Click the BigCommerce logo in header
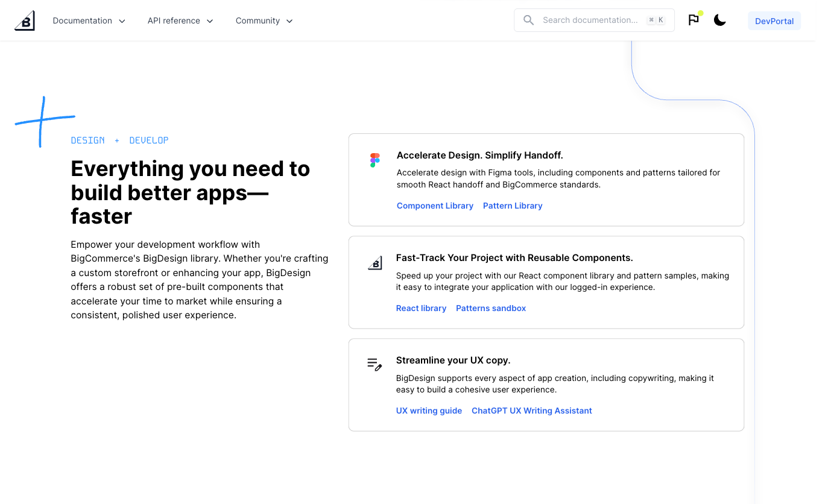 25,20
